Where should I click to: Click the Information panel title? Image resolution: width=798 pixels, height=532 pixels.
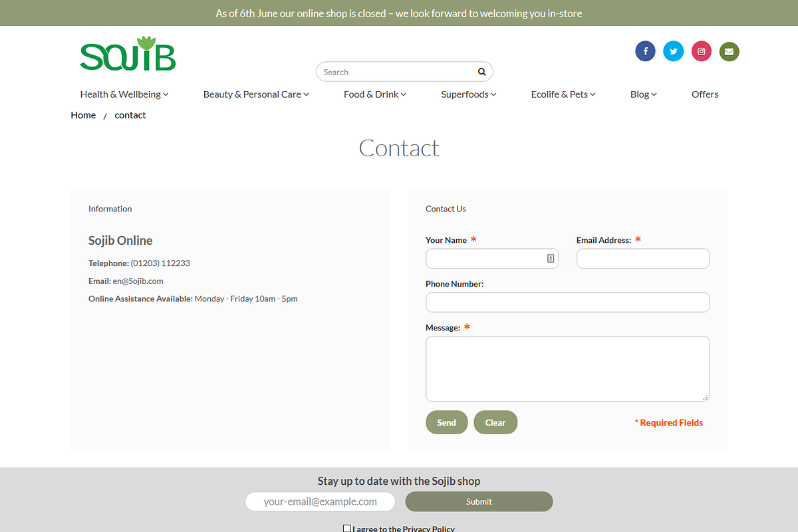[x=110, y=209]
